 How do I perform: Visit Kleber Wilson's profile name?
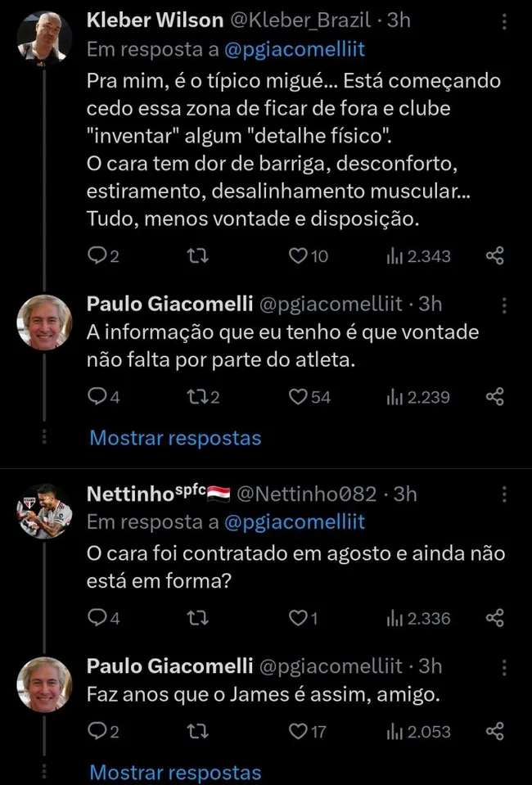click(x=154, y=20)
